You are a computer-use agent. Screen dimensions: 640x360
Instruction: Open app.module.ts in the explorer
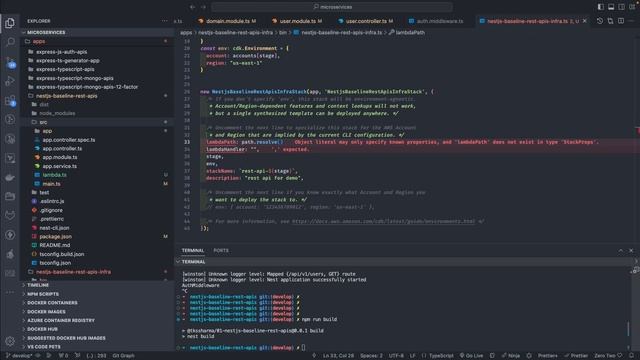coord(97,157)
